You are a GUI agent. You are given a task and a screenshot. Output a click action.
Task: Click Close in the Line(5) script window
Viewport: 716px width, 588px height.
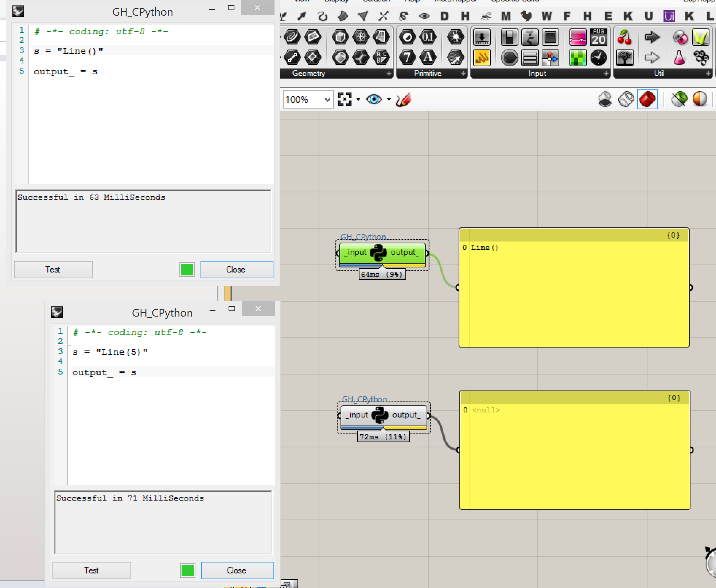pyautogui.click(x=237, y=571)
